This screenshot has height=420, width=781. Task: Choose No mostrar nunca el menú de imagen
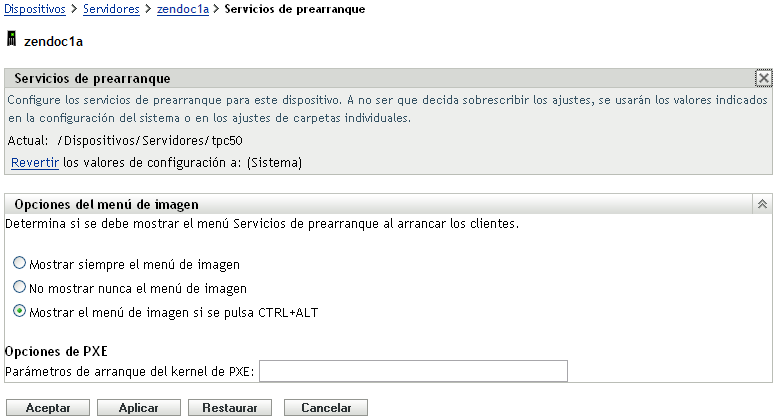click(x=20, y=288)
